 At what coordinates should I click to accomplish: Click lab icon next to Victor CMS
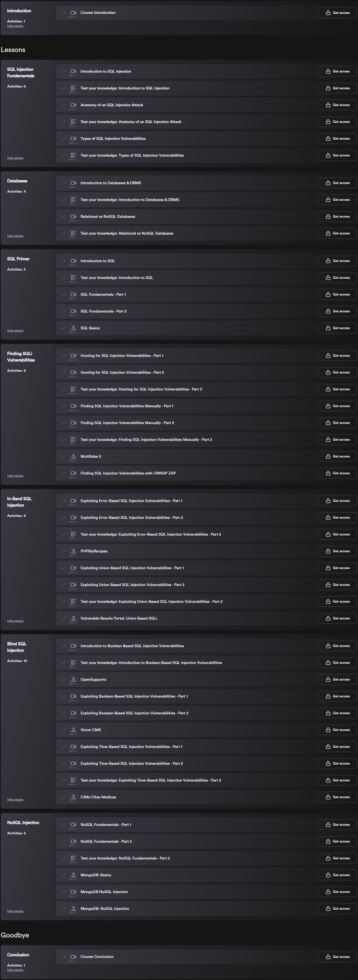(x=73, y=730)
